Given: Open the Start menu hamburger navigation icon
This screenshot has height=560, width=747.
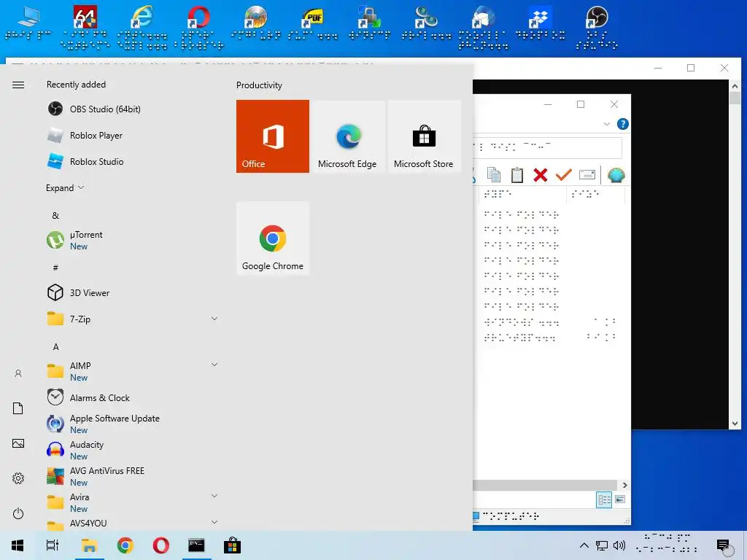Looking at the screenshot, I should click(x=18, y=85).
